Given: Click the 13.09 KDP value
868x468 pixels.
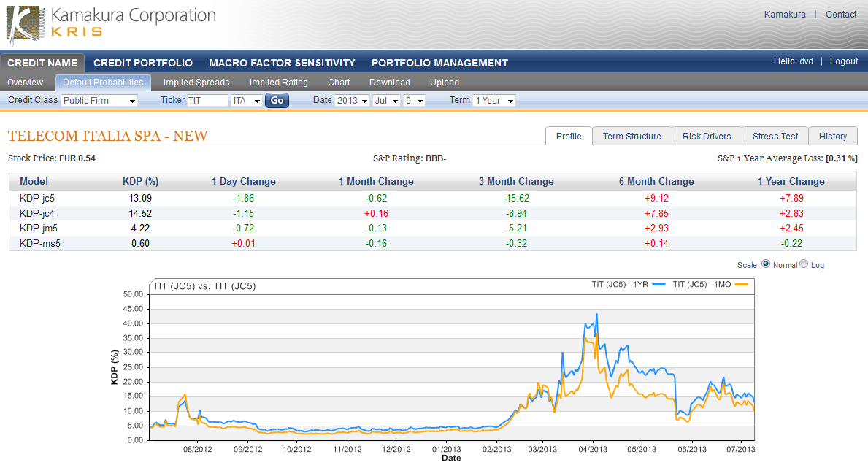Looking at the screenshot, I should coord(141,199).
